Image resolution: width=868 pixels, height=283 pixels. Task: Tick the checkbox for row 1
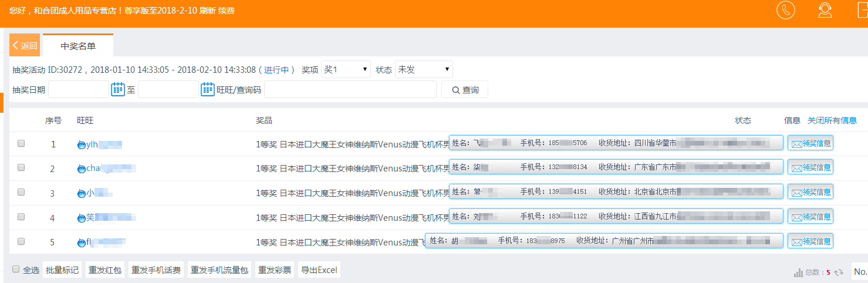coord(21,143)
